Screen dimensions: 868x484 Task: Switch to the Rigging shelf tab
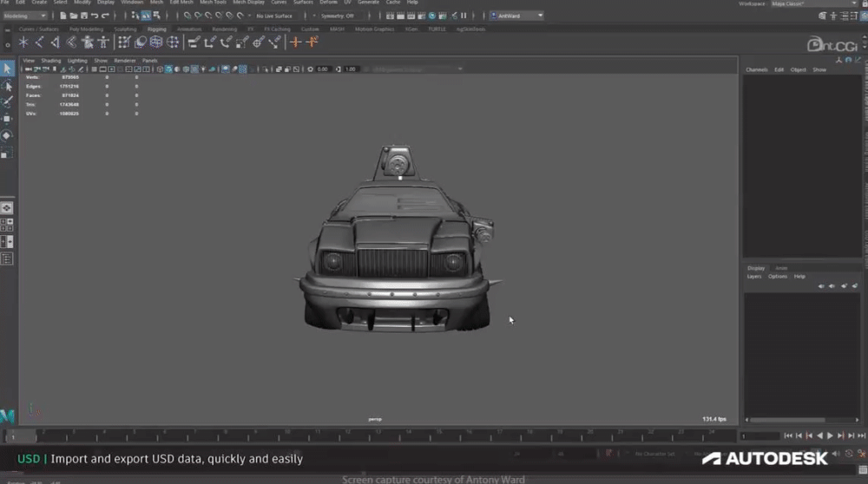click(156, 29)
